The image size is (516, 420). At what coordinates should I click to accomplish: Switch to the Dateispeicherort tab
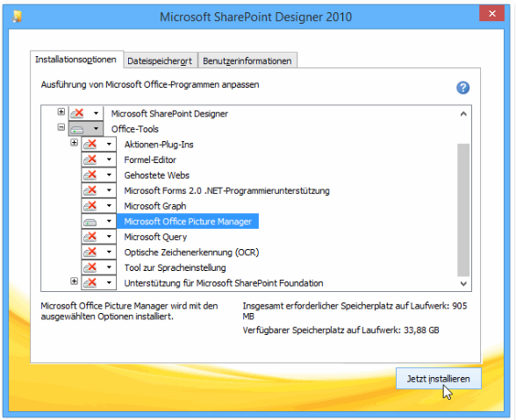pyautogui.click(x=160, y=61)
